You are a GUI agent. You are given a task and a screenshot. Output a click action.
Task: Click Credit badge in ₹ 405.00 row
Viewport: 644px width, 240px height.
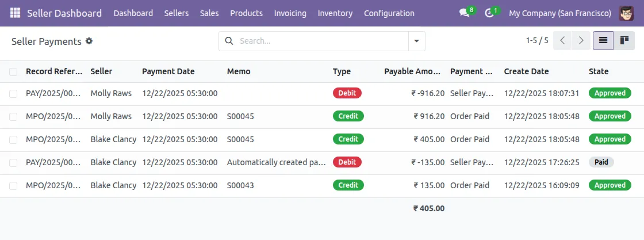348,139
